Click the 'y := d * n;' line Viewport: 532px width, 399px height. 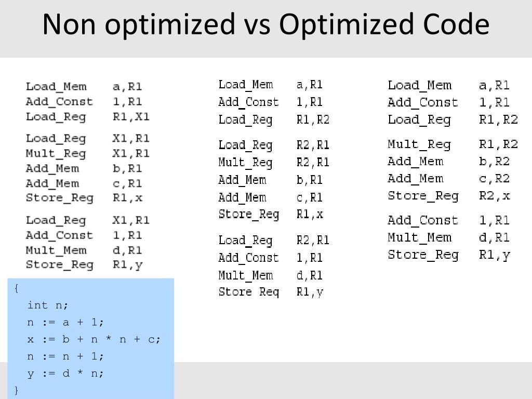coord(65,374)
